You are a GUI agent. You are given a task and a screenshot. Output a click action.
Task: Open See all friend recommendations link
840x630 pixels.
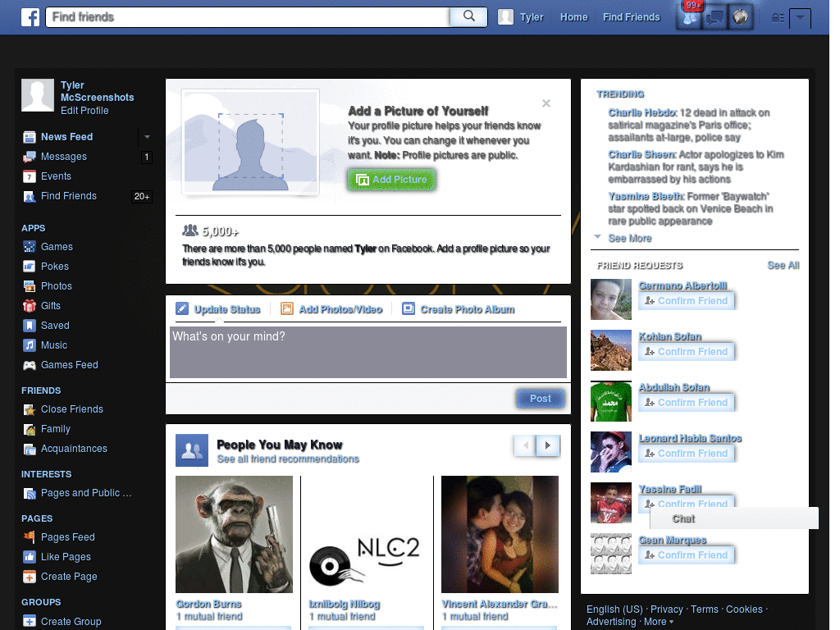(x=288, y=459)
